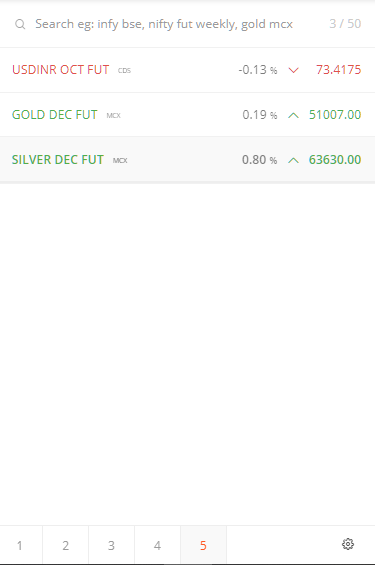Click red down arrow for USDINR
Screen dimensions: 375x565
tap(294, 70)
